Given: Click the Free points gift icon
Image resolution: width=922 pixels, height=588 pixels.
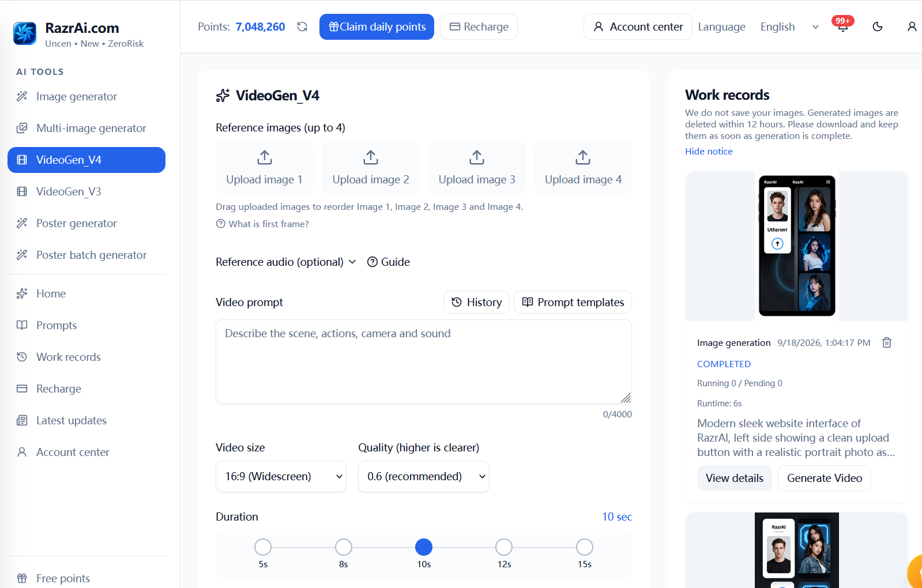Looking at the screenshot, I should point(22,578).
